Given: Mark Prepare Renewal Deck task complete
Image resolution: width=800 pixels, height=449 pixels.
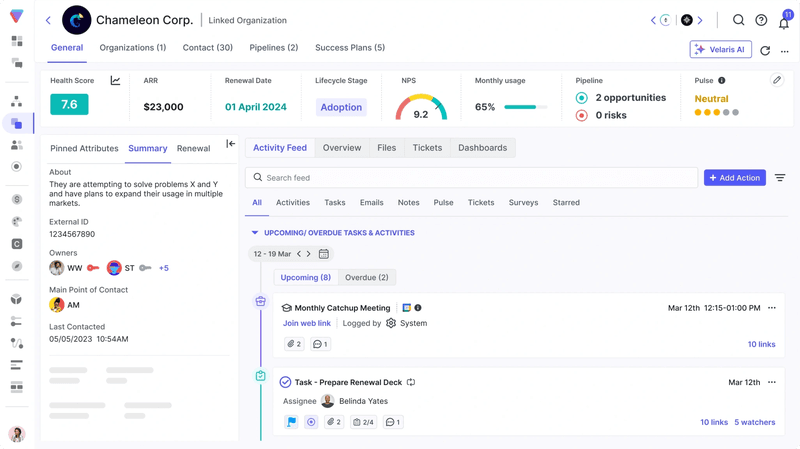Looking at the screenshot, I should click(285, 382).
